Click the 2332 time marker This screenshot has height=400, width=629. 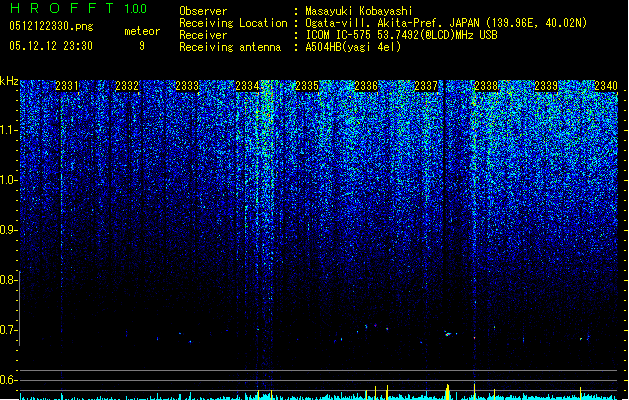[x=127, y=86]
